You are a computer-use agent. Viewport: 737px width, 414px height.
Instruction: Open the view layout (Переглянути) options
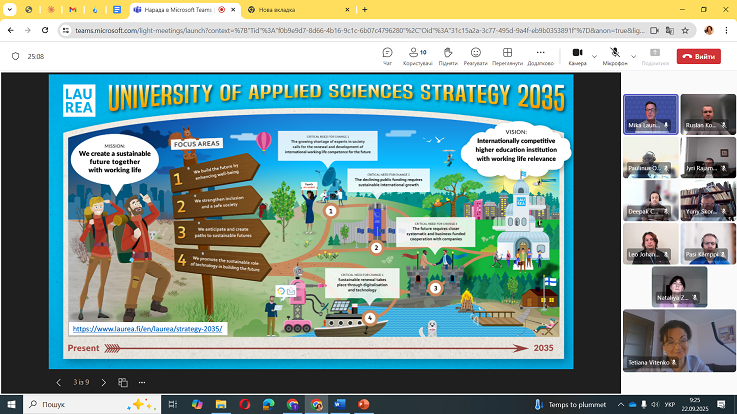(507, 56)
